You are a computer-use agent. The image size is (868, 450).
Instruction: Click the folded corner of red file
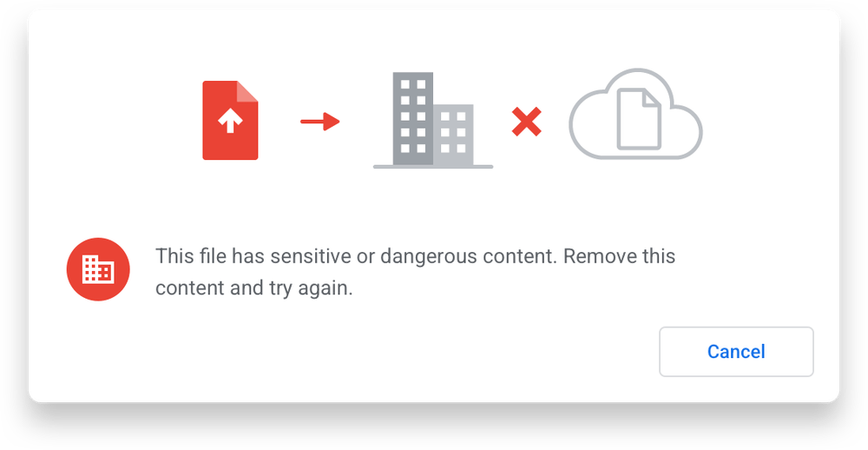point(247,92)
